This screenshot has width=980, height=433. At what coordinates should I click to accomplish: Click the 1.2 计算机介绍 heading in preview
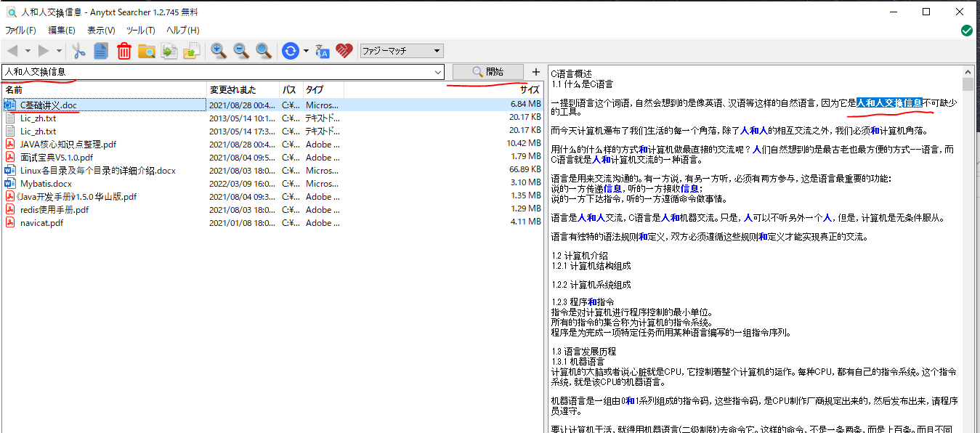(x=580, y=255)
